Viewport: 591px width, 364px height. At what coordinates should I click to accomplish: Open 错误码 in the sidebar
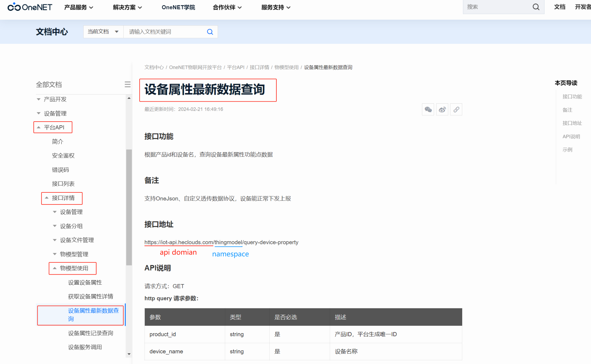(60, 170)
